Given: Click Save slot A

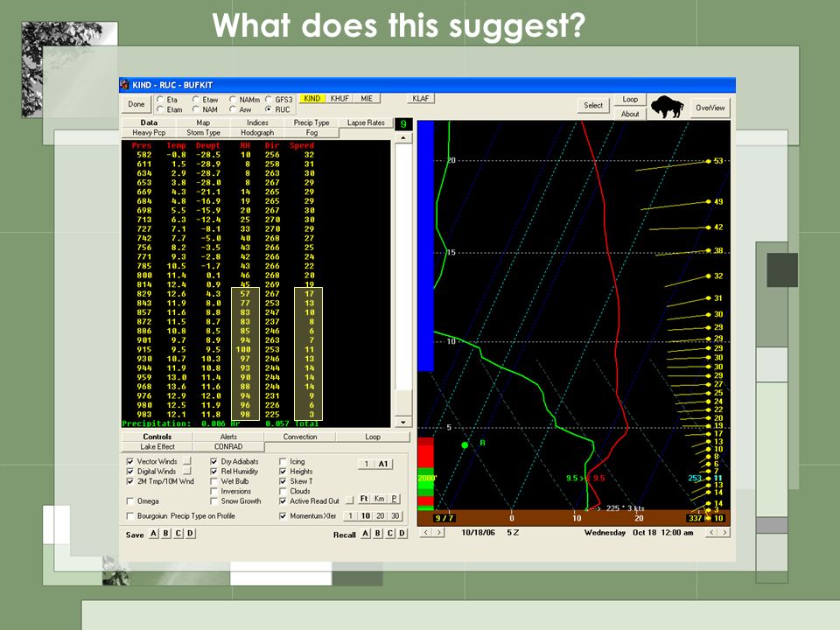Looking at the screenshot, I should point(154,534).
